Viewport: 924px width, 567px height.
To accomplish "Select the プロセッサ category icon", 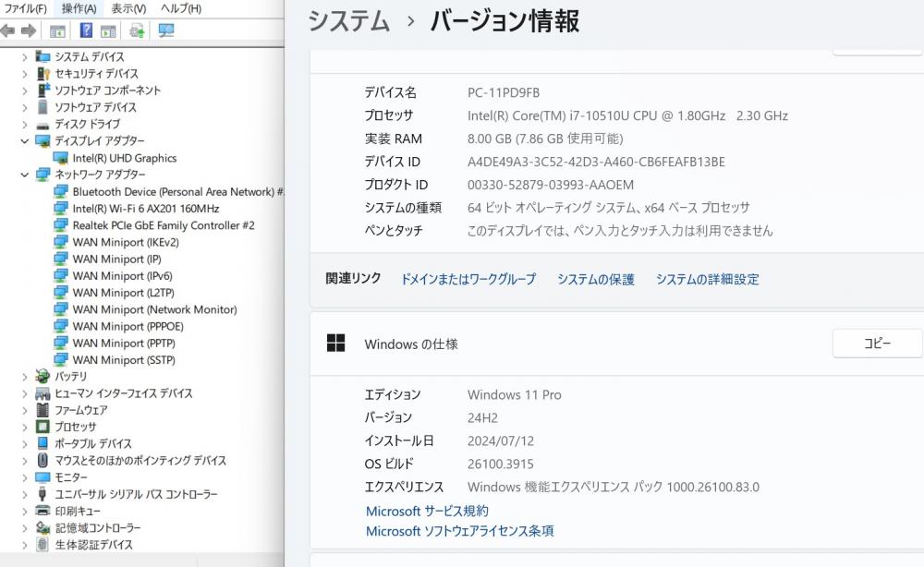I will click(x=43, y=427).
